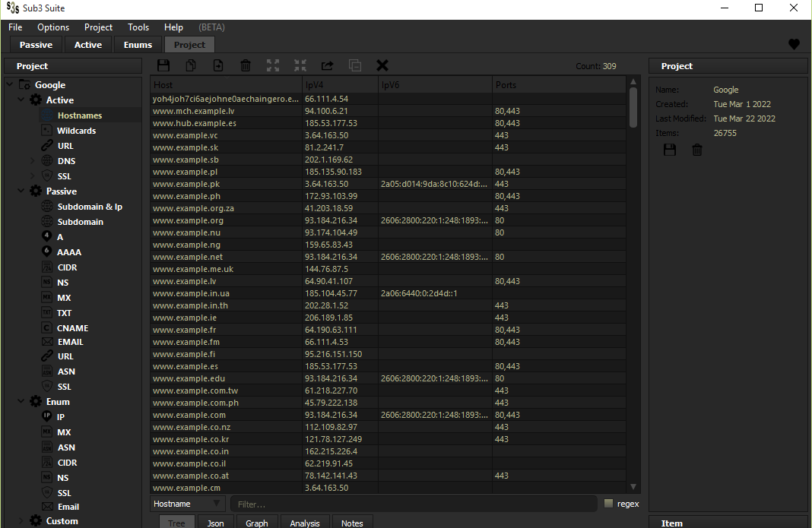Open the Project menu in the menu bar
The height and width of the screenshot is (528, 812).
[98, 27]
